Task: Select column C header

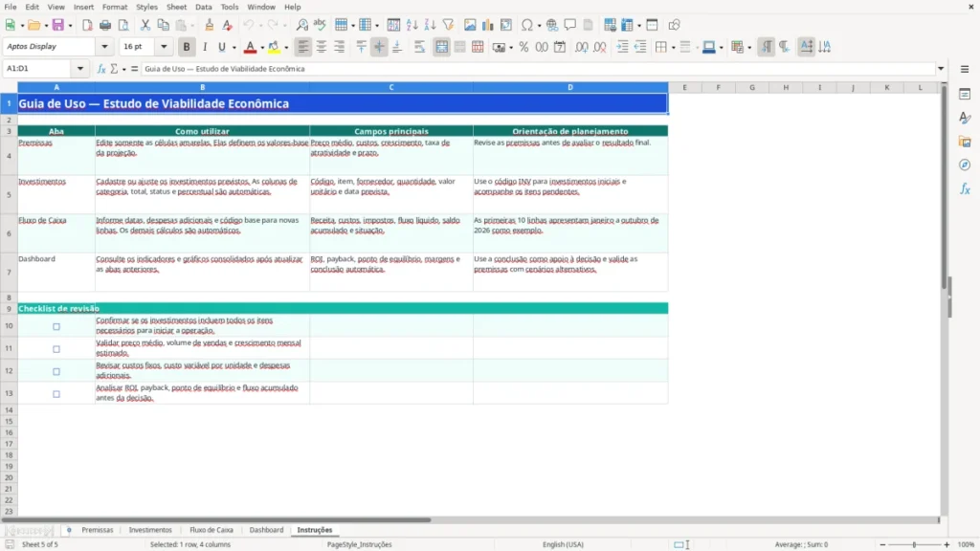Action: click(x=391, y=87)
